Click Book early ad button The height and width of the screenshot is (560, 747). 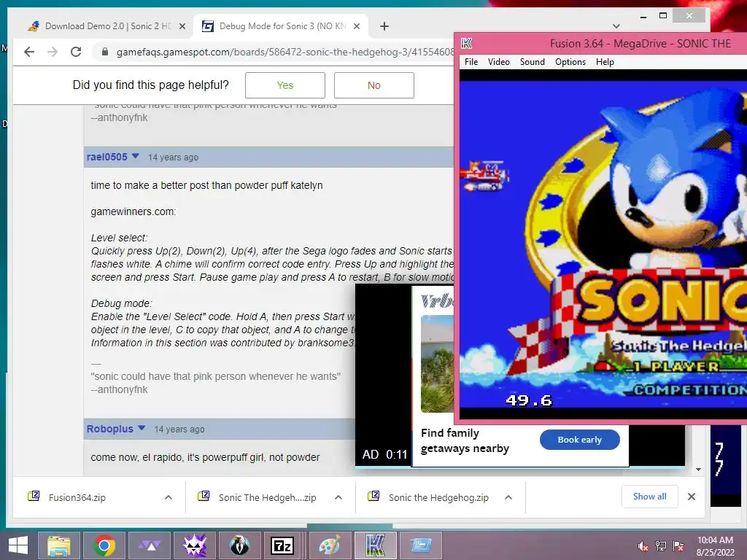(x=580, y=440)
